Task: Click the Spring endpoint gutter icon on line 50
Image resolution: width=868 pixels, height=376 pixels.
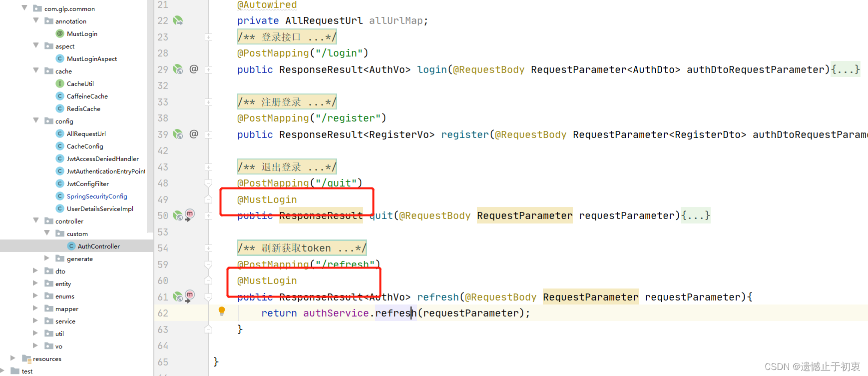Action: (x=178, y=216)
